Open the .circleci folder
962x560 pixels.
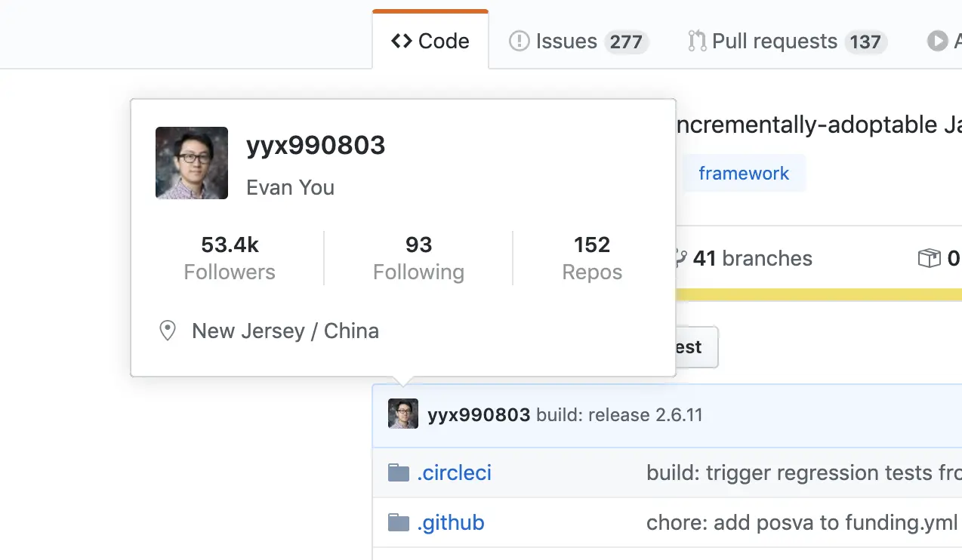coord(454,473)
